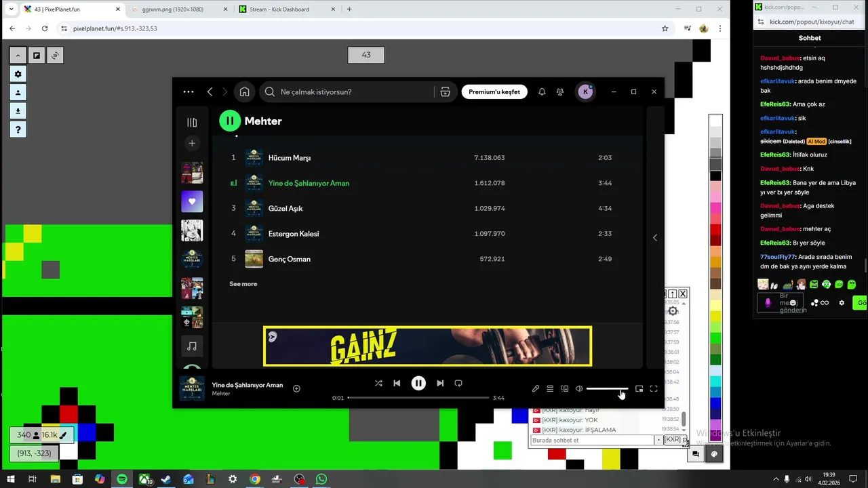Pause the current song in player bar

[418, 383]
